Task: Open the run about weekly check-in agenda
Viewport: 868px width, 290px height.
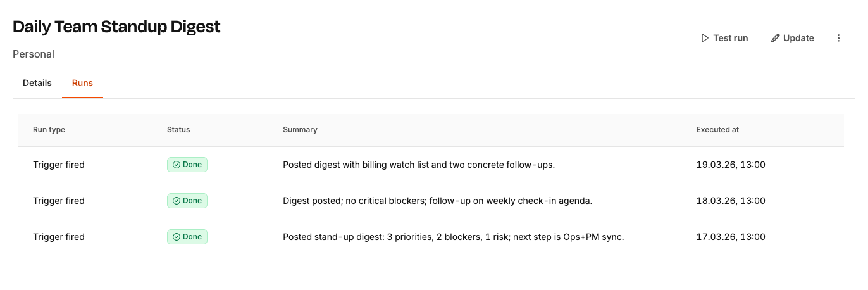Action: [437, 201]
